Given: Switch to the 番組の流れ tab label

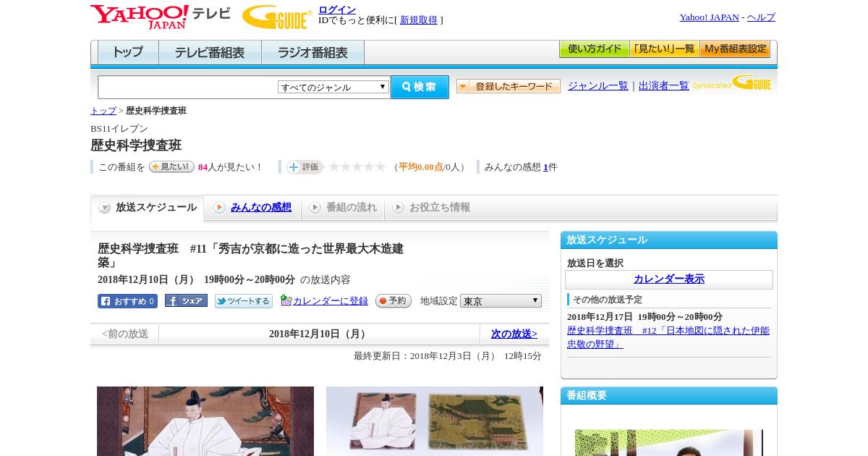Looking at the screenshot, I should pos(352,207).
